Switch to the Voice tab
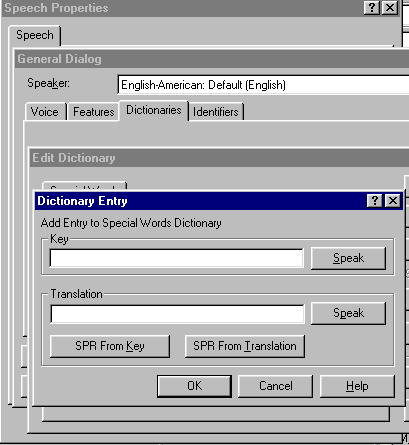Image resolution: width=409 pixels, height=445 pixels. (45, 112)
